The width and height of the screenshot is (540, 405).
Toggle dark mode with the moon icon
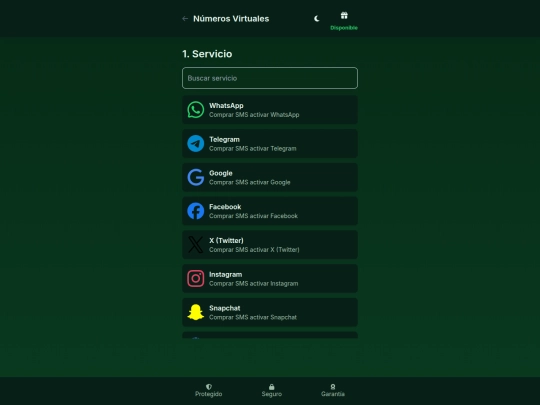(x=316, y=19)
